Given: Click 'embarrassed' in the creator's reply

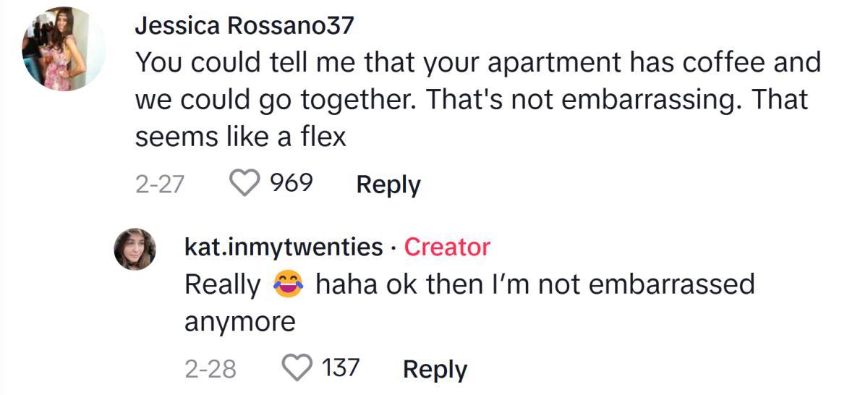Looking at the screenshot, I should (672, 284).
